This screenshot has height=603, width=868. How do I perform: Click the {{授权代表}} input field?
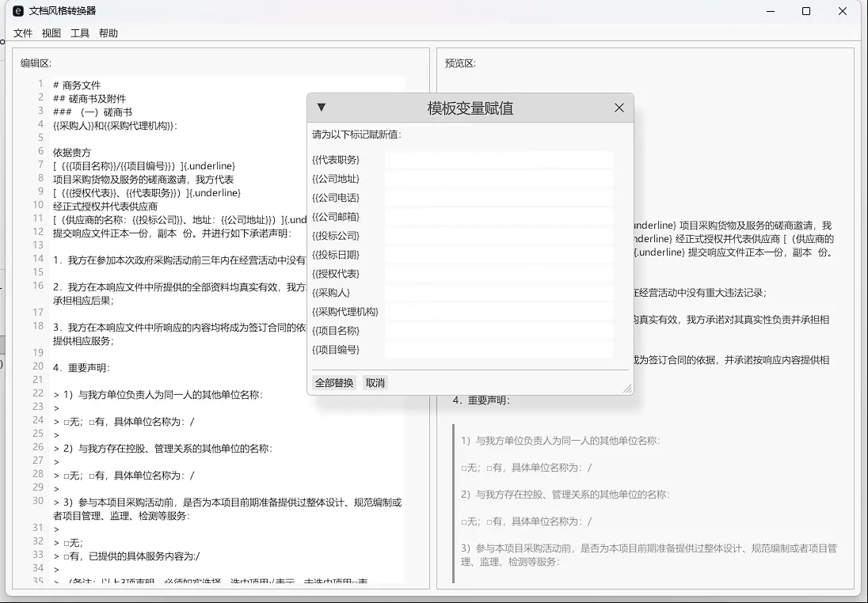pyautogui.click(x=499, y=273)
